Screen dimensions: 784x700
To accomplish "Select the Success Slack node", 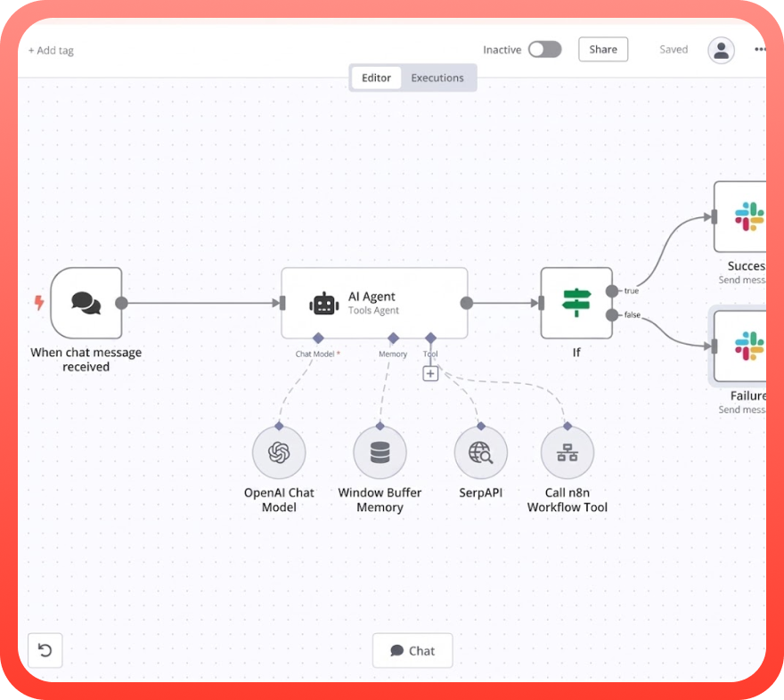I will pyautogui.click(x=740, y=216).
